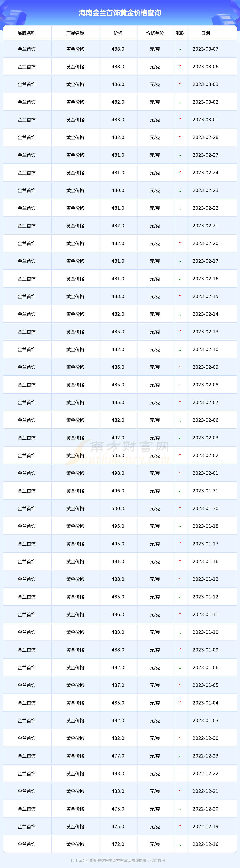Select the price 480.0
240x868 pixels.
[118, 190]
